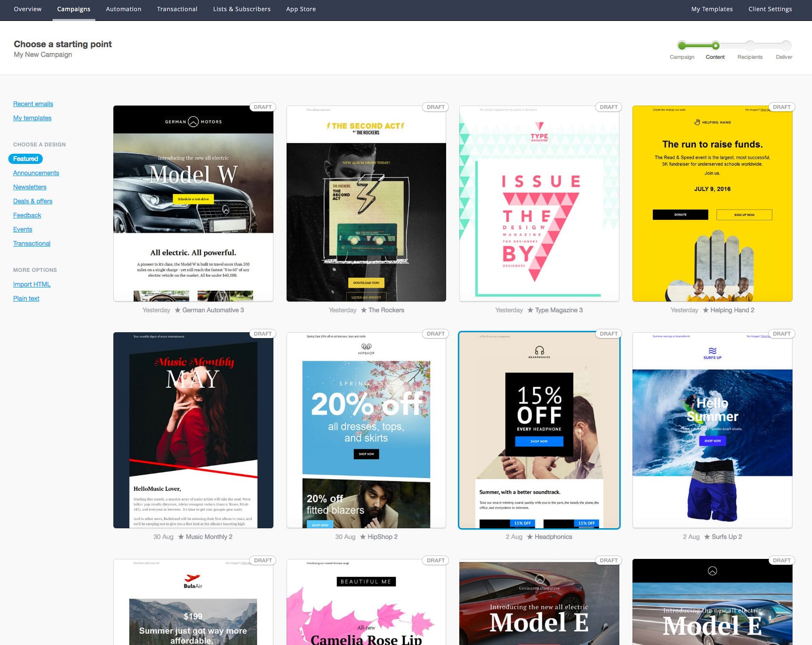Click star icon beside Headphonics
The height and width of the screenshot is (645, 812).
[x=530, y=537]
